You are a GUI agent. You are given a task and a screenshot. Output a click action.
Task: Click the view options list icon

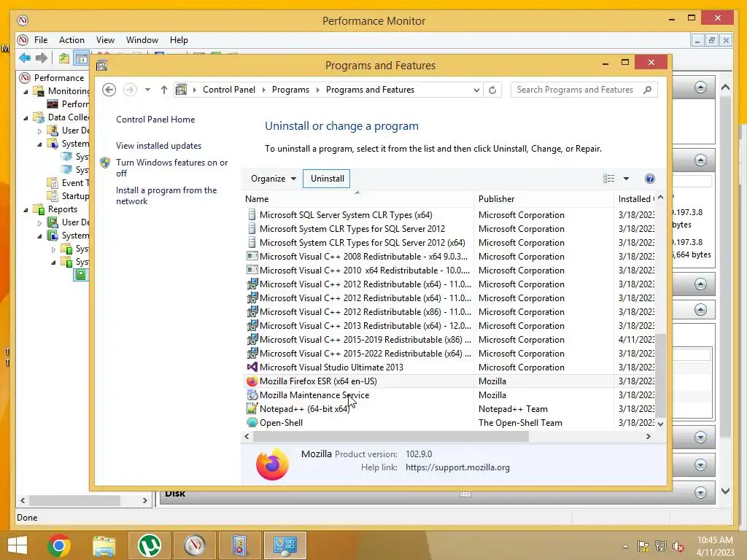click(609, 179)
